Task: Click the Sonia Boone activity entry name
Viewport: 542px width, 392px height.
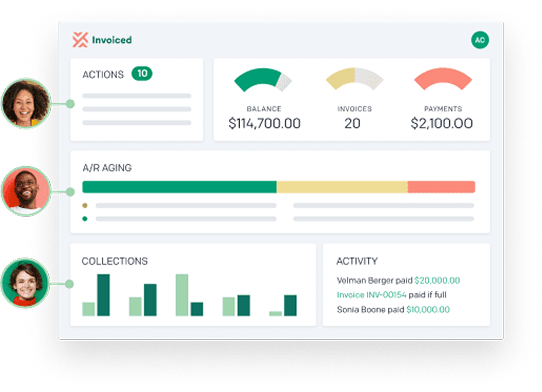Action: (361, 309)
